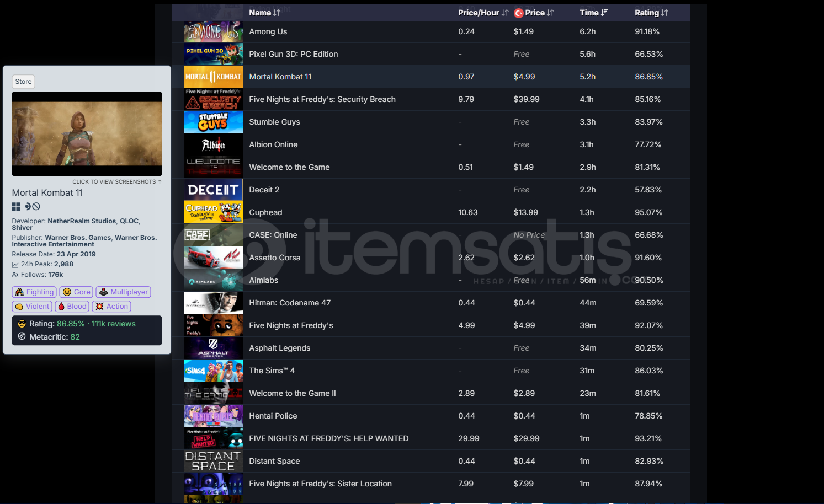Image resolution: width=824 pixels, height=504 pixels.
Task: Click The Sims 4 game logo
Action: [213, 371]
